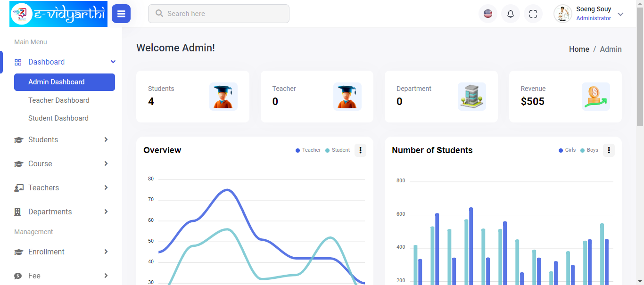Click the Fee sidebar icon
The width and height of the screenshot is (644, 285).
coord(18,276)
